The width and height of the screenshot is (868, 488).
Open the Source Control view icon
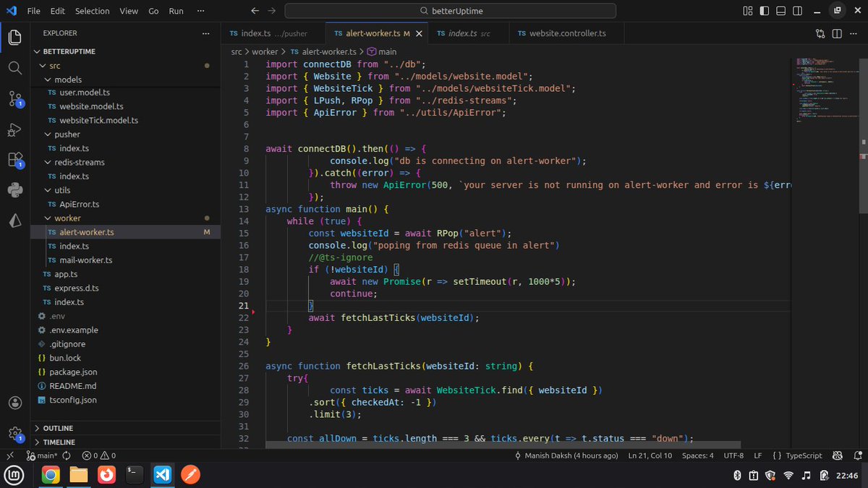(14, 98)
